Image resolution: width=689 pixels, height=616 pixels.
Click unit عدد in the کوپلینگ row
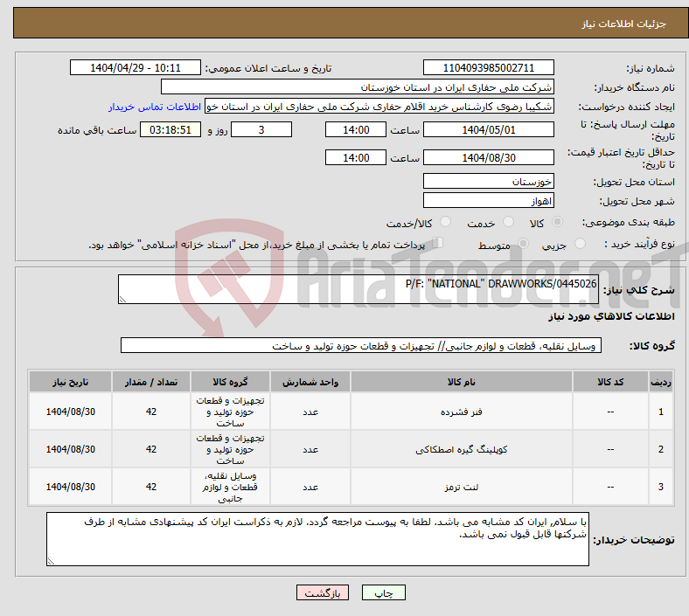coord(310,450)
